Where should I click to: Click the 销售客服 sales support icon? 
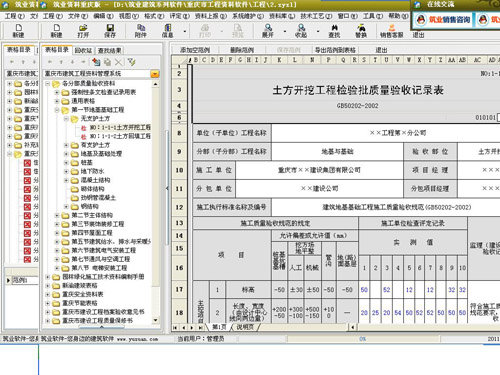[392, 28]
